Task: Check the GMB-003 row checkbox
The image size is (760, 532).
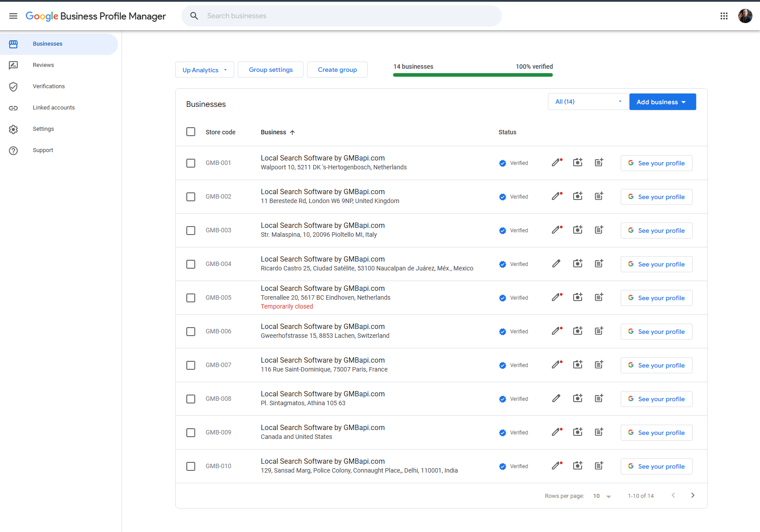Action: (x=191, y=231)
